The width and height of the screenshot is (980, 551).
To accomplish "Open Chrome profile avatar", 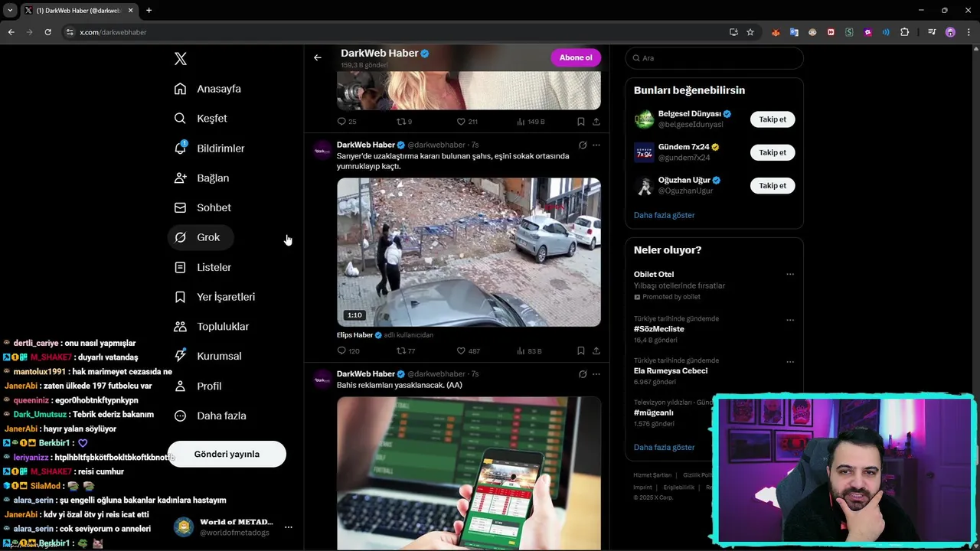I will [950, 32].
